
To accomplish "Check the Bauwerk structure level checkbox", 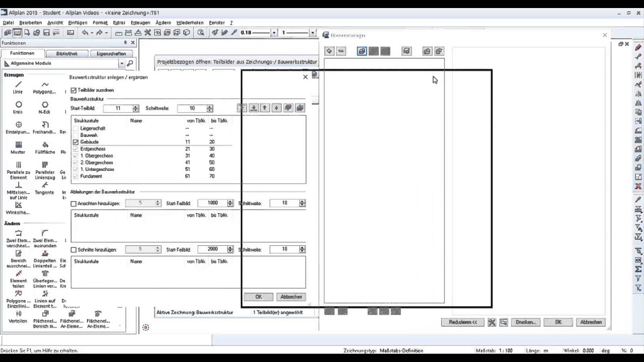I will pyautogui.click(x=76, y=135).
